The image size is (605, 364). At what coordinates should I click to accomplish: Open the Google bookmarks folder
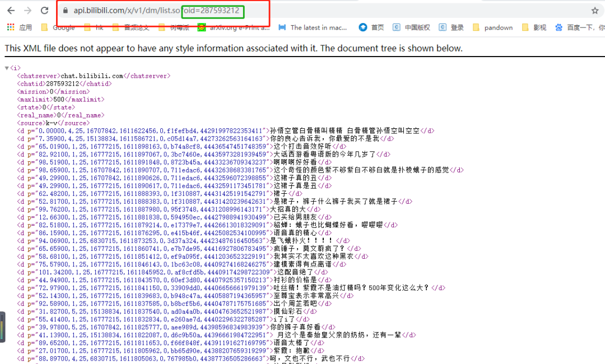58,27
